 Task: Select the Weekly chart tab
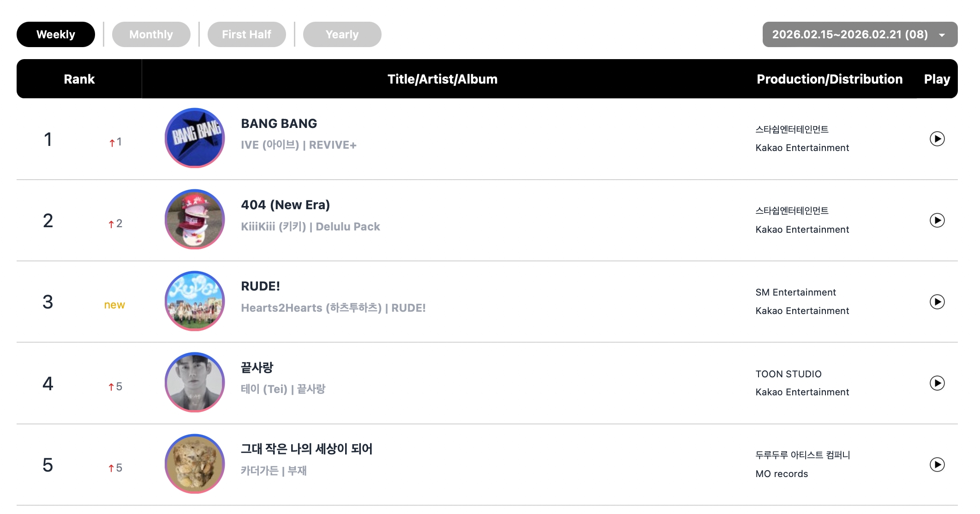[56, 35]
